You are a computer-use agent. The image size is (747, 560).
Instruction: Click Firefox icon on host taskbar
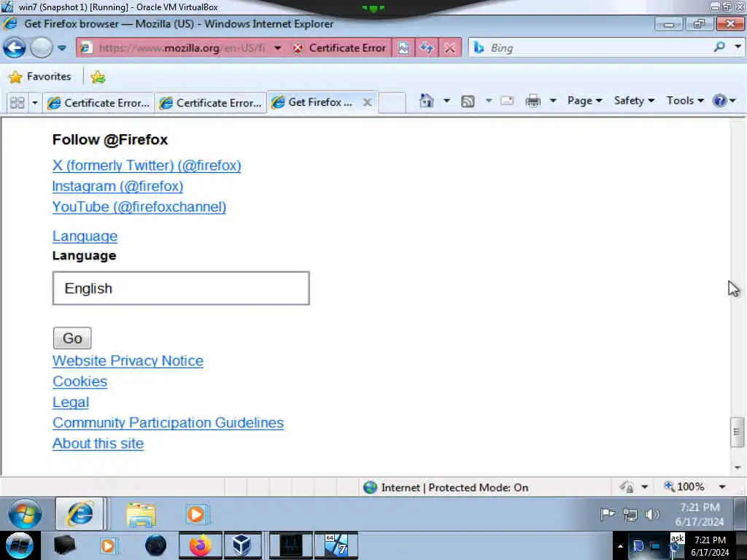pyautogui.click(x=201, y=545)
